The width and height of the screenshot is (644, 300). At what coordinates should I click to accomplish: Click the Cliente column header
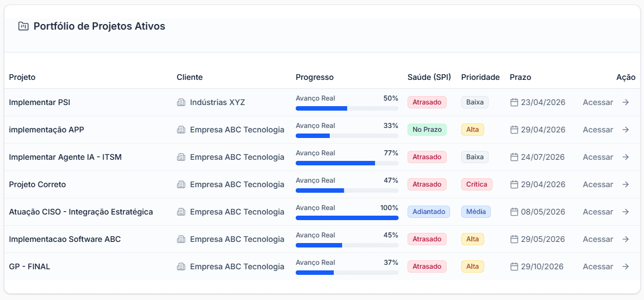coord(190,77)
